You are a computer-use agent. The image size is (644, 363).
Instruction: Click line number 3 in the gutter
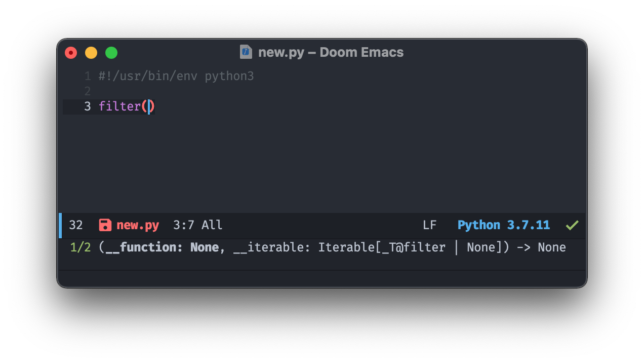tap(88, 106)
